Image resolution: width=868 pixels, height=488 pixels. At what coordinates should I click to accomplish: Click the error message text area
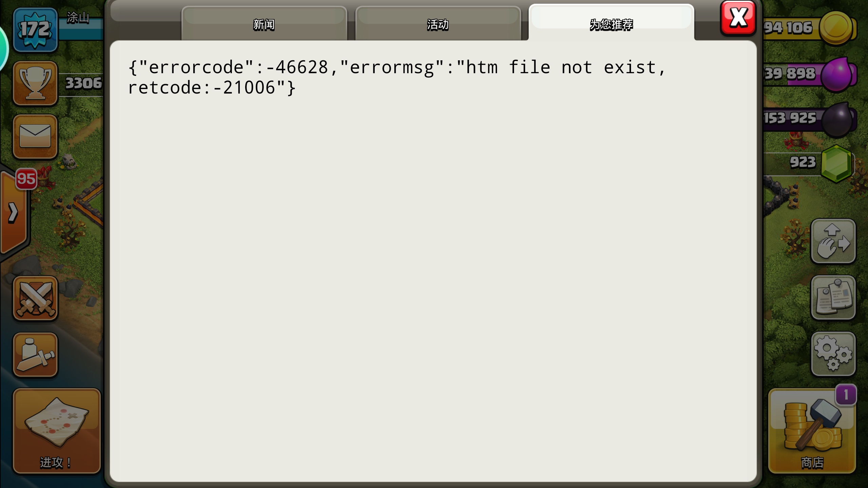(x=397, y=77)
